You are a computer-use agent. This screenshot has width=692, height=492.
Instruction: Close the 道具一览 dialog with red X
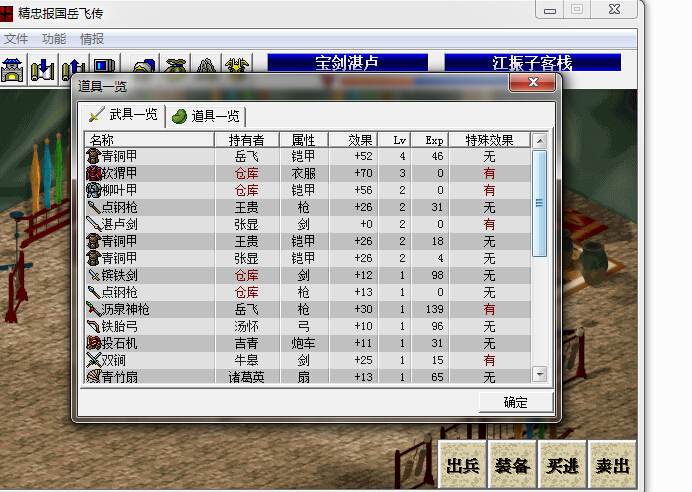(x=533, y=82)
